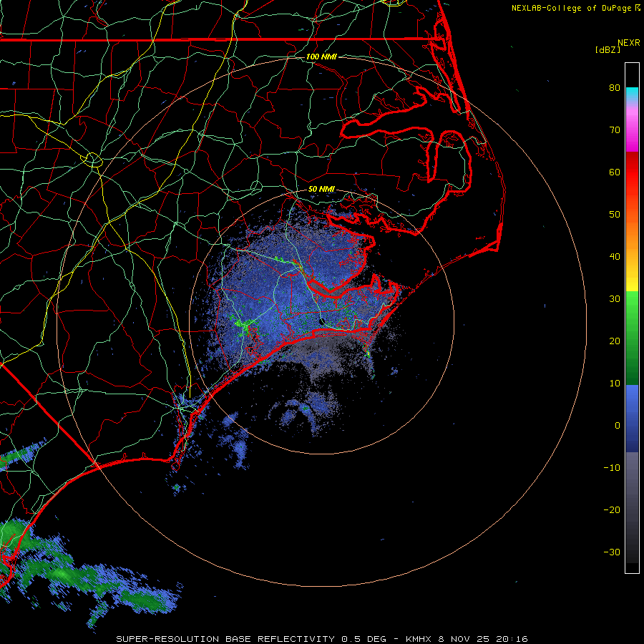Click the KMHX radar site identifier
This screenshot has height=644, width=644.
pos(419,639)
